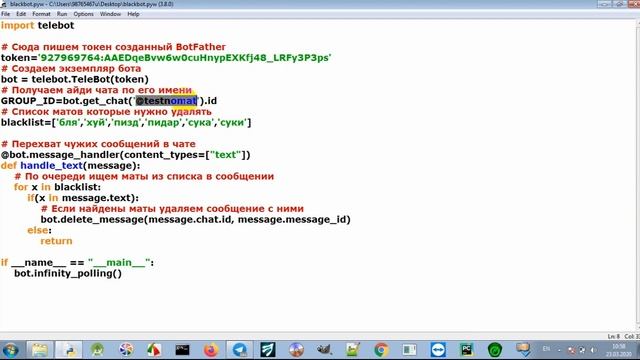Open the green picture editor taskbar icon
This screenshot has width=640, height=360.
click(x=353, y=350)
